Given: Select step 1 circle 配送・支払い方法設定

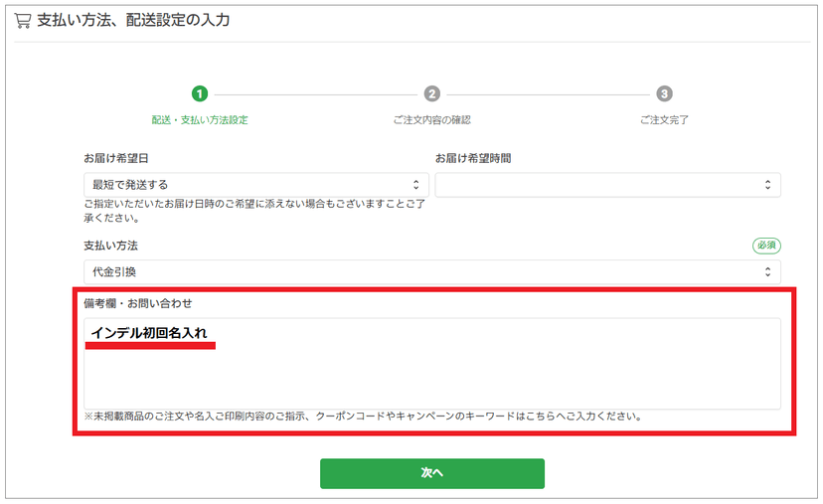Looking at the screenshot, I should (200, 94).
